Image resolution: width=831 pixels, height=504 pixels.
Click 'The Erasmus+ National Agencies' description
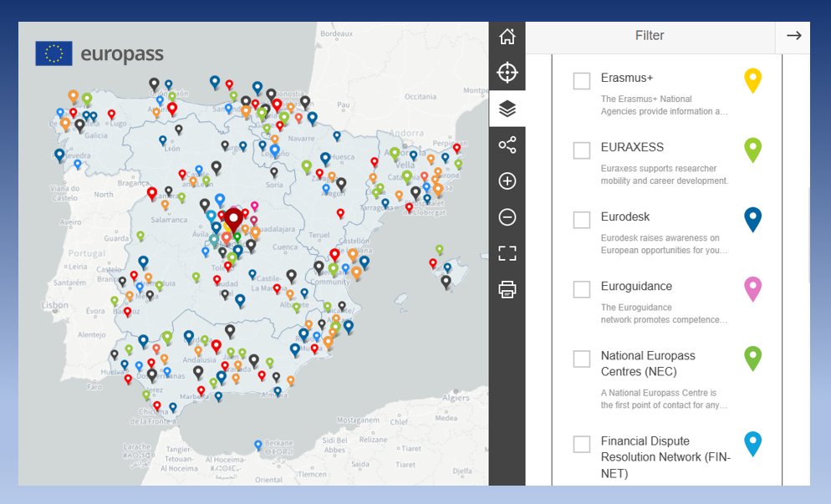click(x=664, y=105)
